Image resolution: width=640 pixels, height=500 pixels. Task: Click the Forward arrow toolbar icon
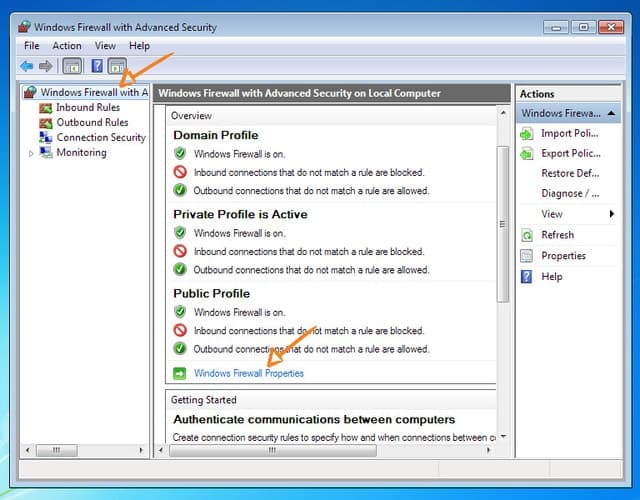point(46,66)
